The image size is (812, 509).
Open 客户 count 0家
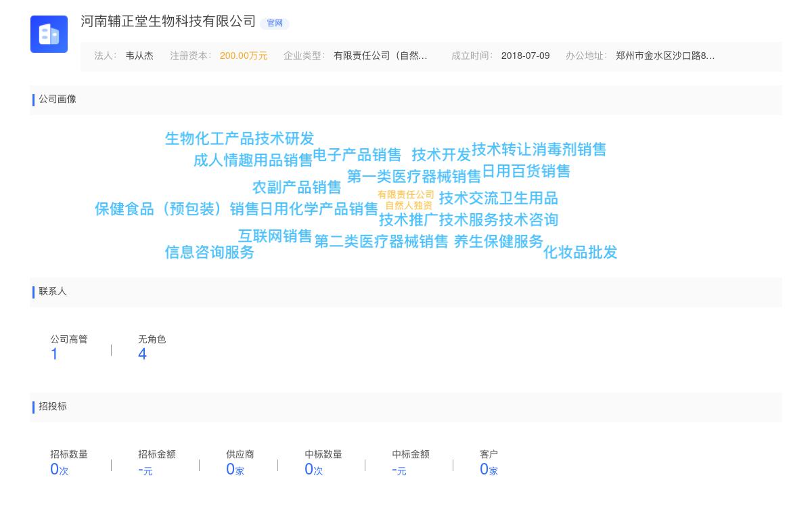point(489,469)
